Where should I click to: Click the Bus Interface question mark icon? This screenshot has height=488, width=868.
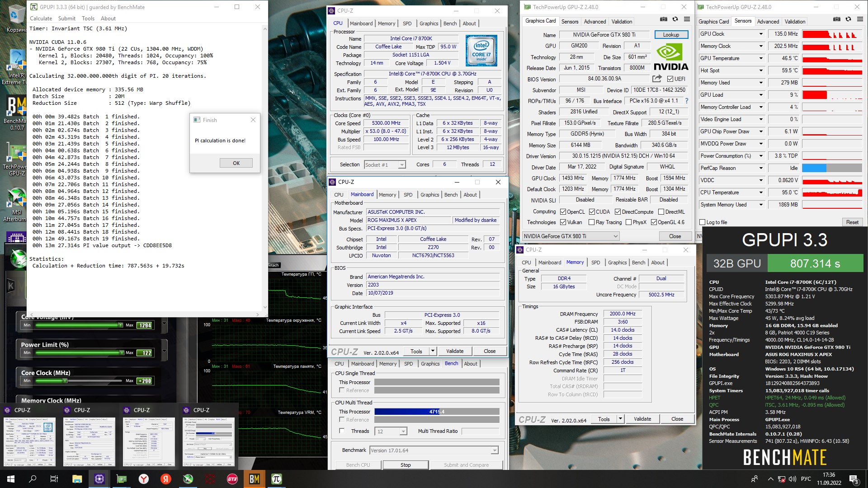tap(687, 101)
